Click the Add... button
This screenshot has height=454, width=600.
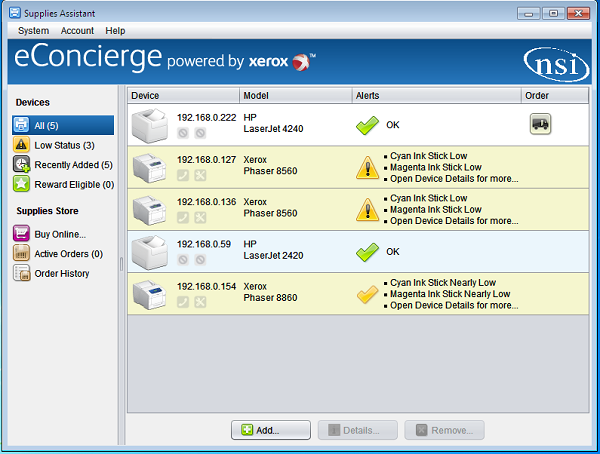point(271,430)
